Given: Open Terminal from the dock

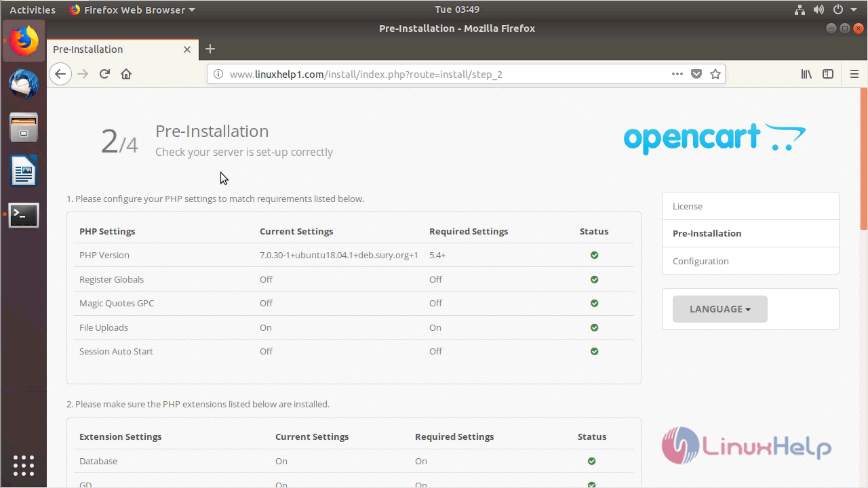Looking at the screenshot, I should tap(24, 215).
